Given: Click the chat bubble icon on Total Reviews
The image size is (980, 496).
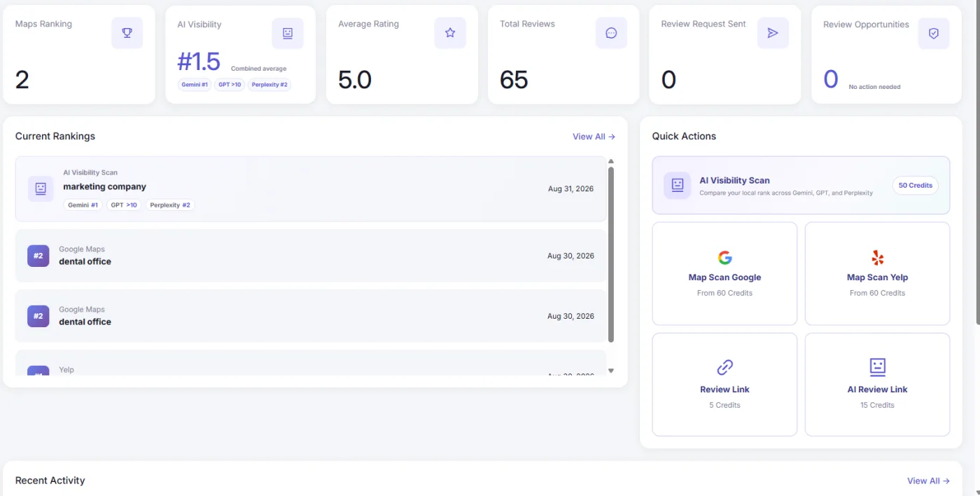Looking at the screenshot, I should pos(611,33).
